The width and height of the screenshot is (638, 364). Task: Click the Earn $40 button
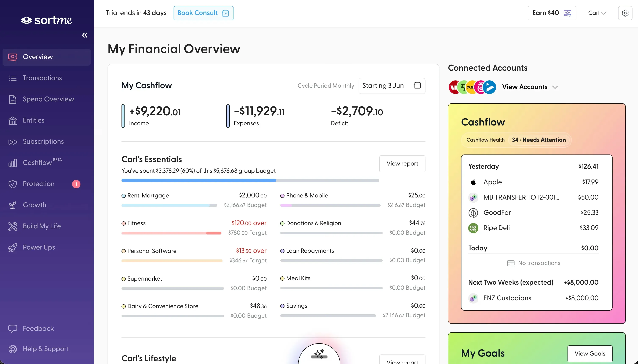552,13
